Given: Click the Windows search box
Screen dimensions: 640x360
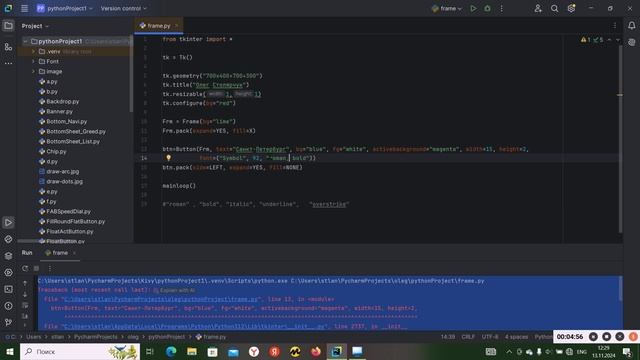Looking at the screenshot, I should click(80, 351).
